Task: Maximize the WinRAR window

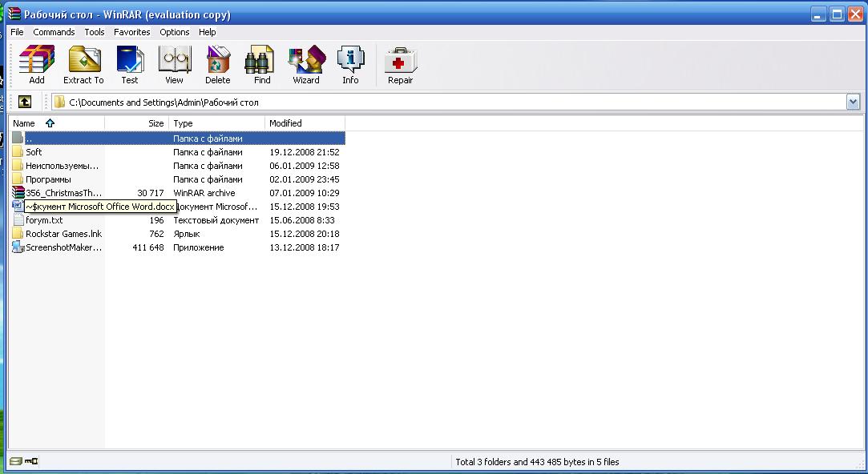Action: [837, 14]
